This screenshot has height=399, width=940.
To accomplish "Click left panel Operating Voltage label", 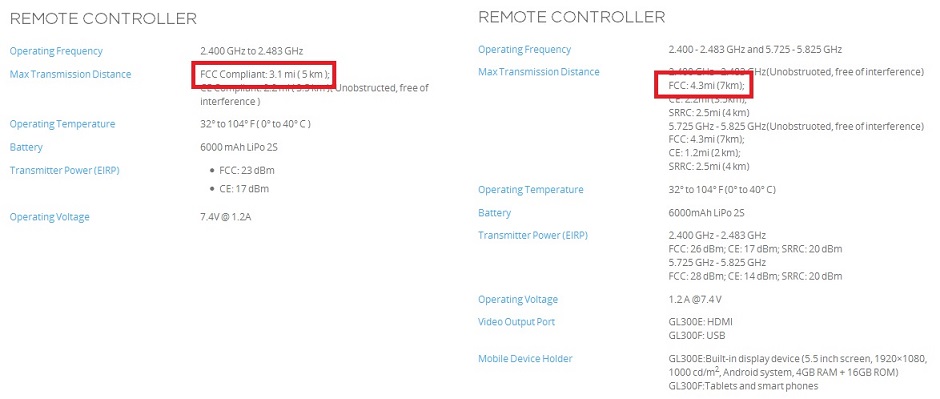I will click(x=49, y=217).
